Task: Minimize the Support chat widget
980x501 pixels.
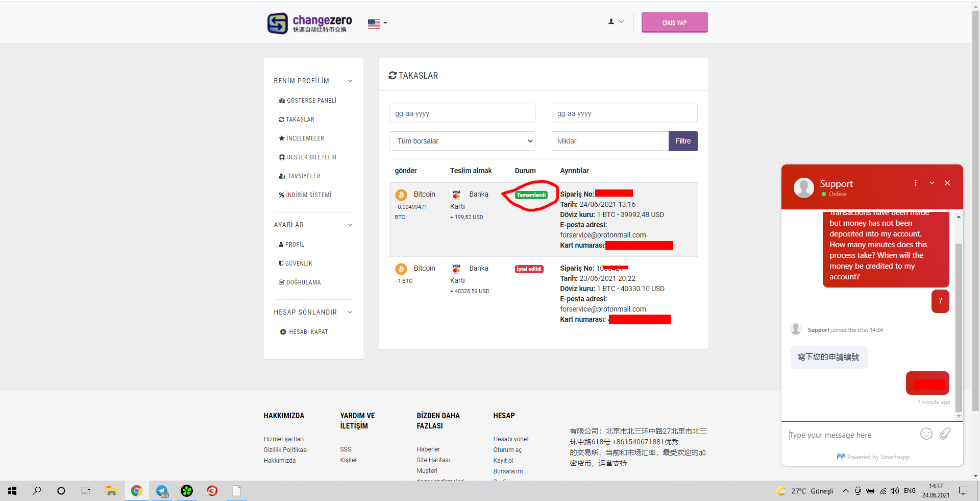Action: coord(932,183)
